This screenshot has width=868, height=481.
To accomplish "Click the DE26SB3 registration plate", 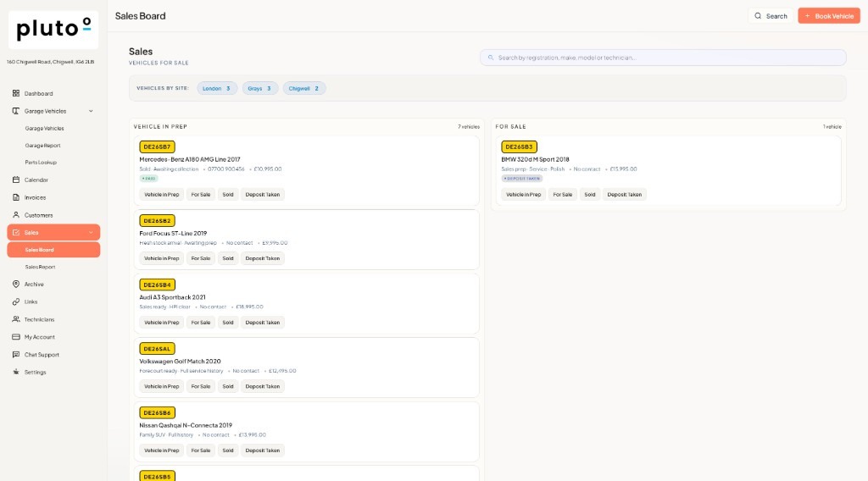I will click(520, 147).
